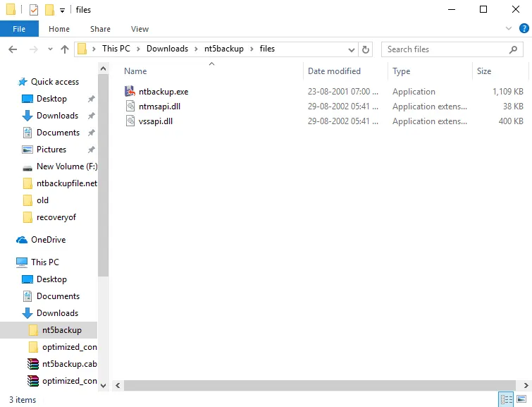Go back with the Back arrow
This screenshot has width=532, height=407.
[13, 49]
